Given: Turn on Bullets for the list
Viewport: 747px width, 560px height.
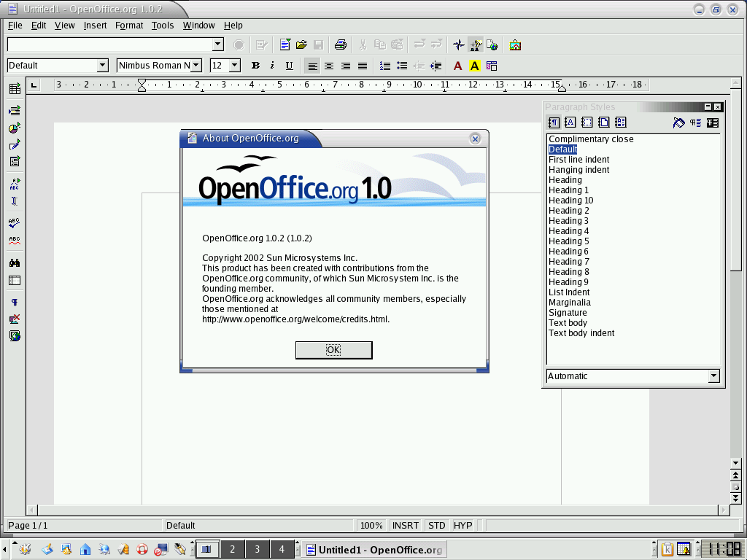Looking at the screenshot, I should 402,66.
